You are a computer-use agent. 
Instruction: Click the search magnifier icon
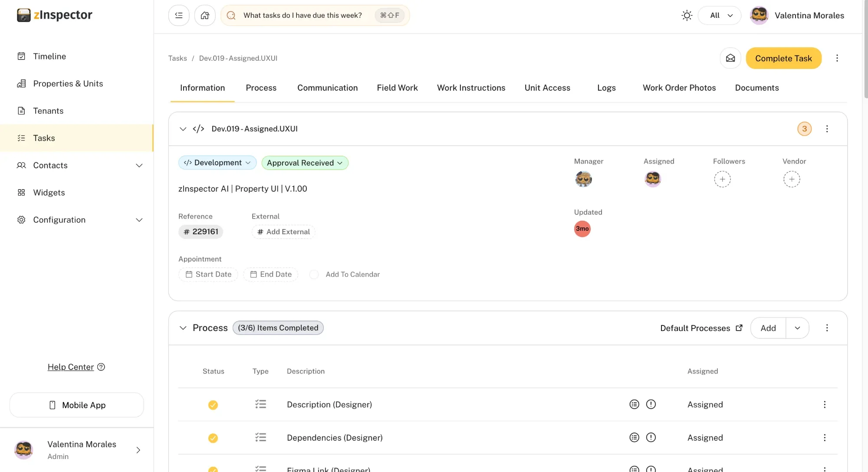(231, 15)
